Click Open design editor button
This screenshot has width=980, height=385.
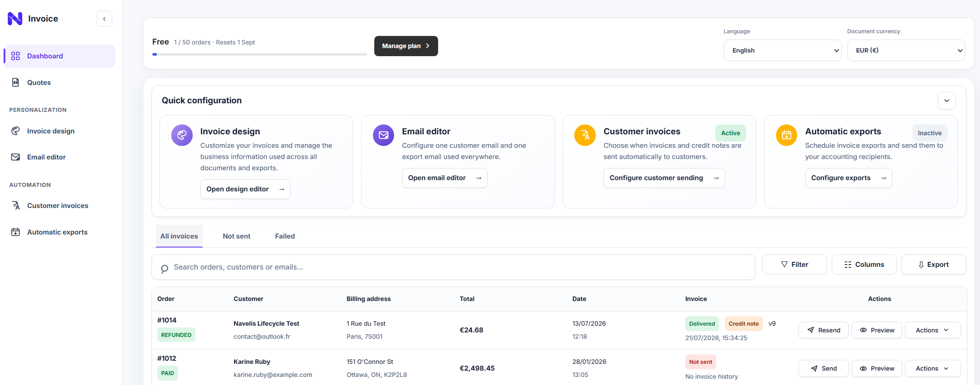245,189
